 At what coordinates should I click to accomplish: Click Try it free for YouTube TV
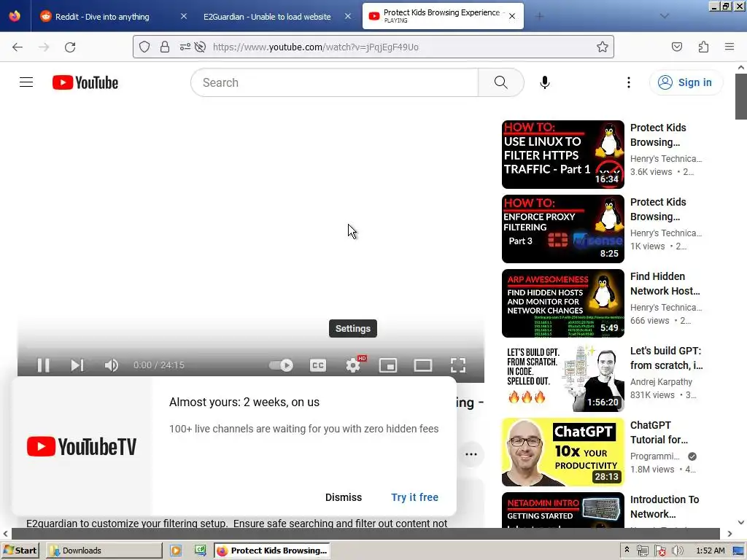coord(414,497)
